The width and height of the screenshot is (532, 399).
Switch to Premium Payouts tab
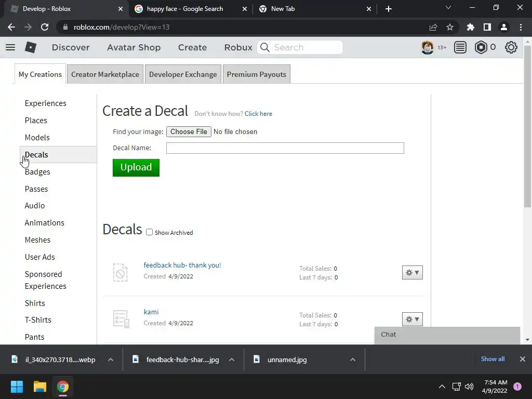[x=257, y=74]
